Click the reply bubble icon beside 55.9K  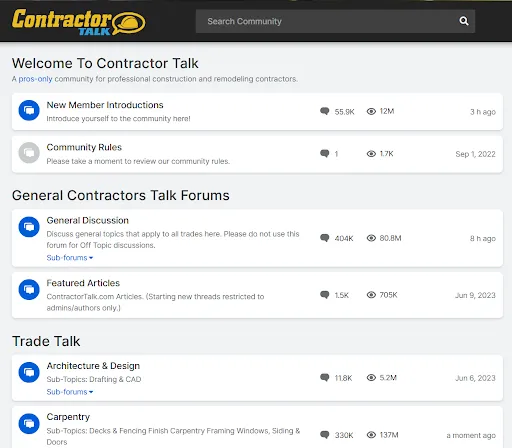[x=325, y=111]
